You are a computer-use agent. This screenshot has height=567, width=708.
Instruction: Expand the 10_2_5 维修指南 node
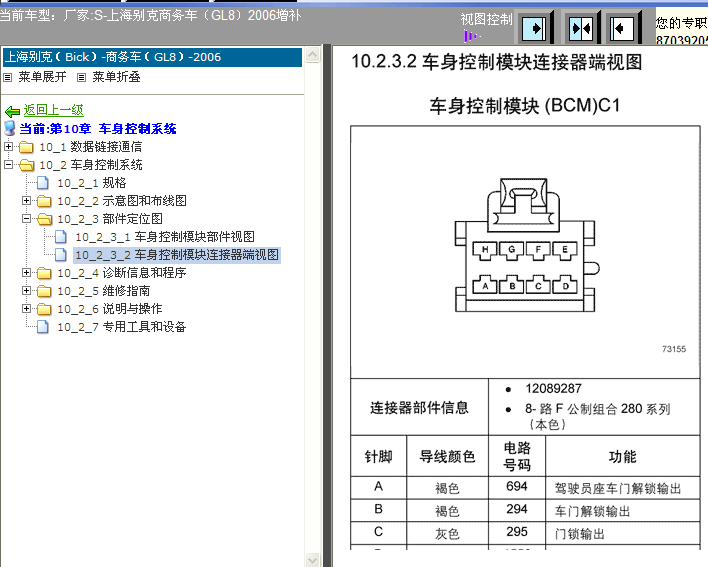27,291
